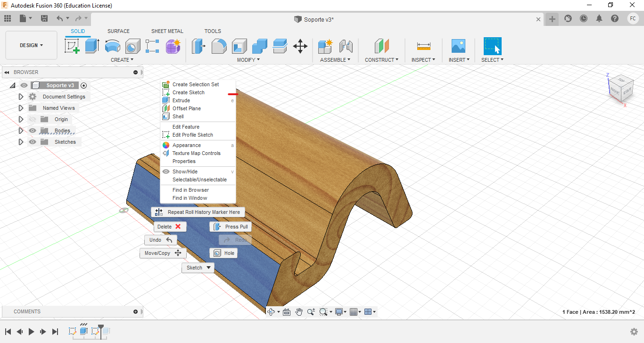Show the hidden Origin folder via its eye

32,119
